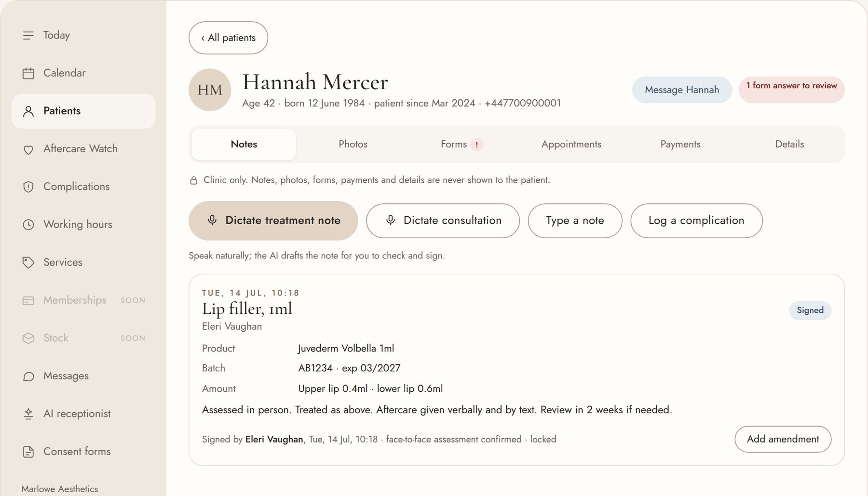The height and width of the screenshot is (496, 868).
Task: Click the Aftercare Watch heart icon
Action: click(28, 149)
